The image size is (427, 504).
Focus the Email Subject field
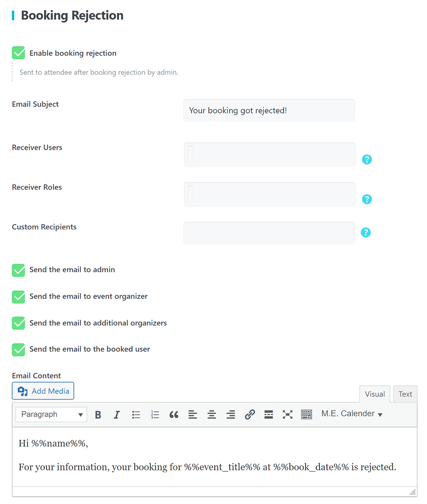[x=269, y=110]
